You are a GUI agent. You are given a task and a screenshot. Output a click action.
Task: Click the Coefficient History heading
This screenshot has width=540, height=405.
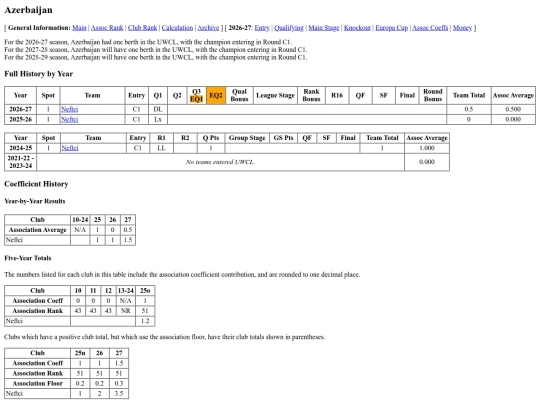pos(36,184)
